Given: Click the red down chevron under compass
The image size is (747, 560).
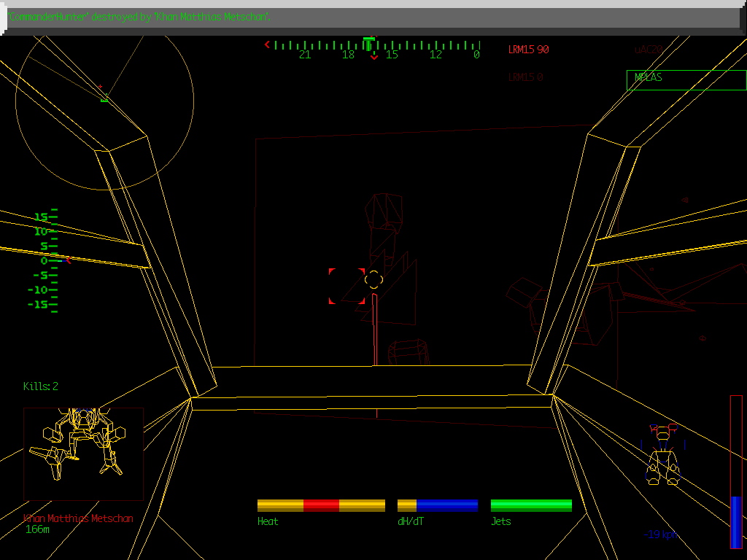Looking at the screenshot, I should (374, 56).
